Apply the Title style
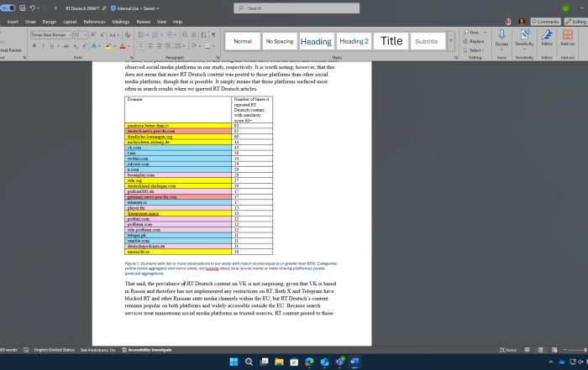This screenshot has height=370, width=588. click(x=391, y=41)
